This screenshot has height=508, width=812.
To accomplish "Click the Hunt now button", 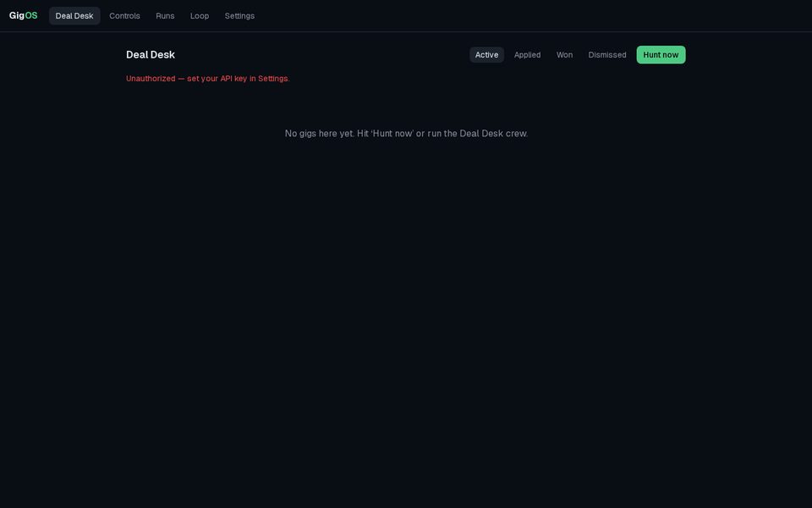I will click(x=661, y=54).
